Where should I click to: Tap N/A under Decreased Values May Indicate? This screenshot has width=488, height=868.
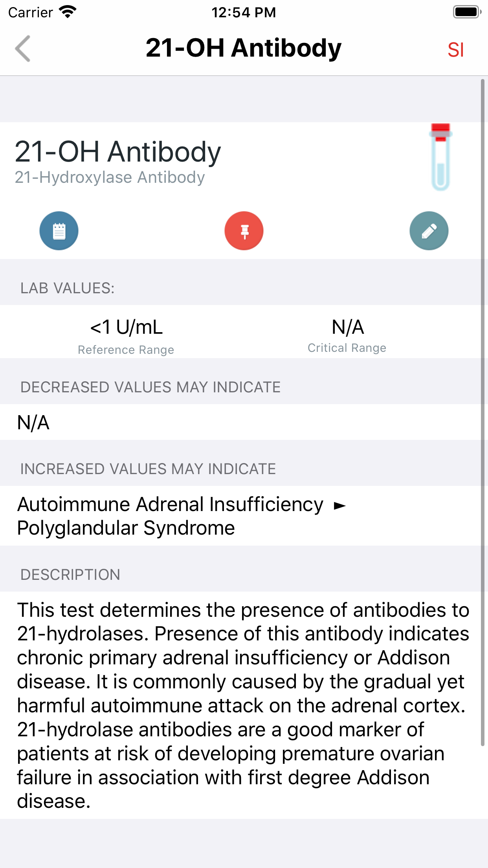click(33, 423)
